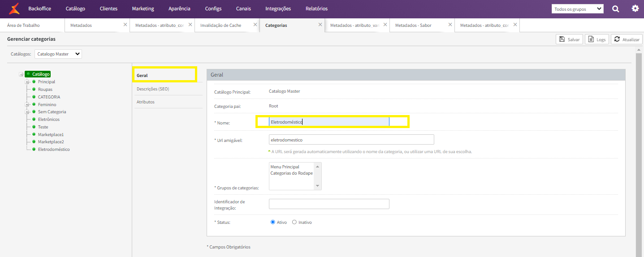
Task: Select the Sem Categoria category label
Action: click(52, 111)
